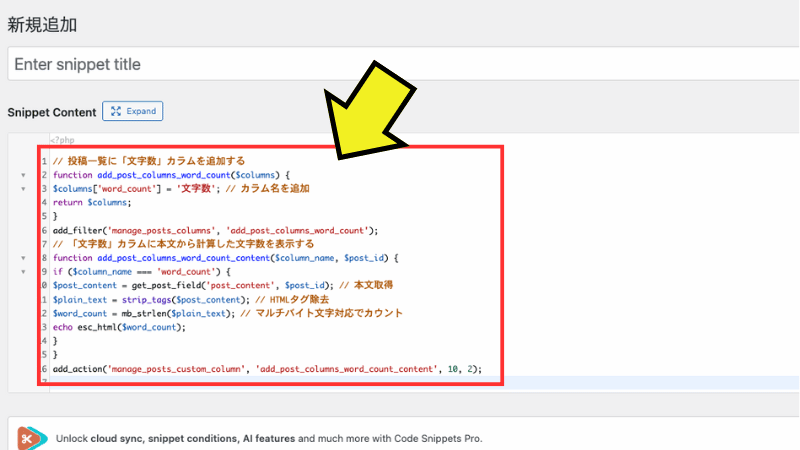Click the expand arrows icon beside Expand
The height and width of the screenshot is (450, 800).
point(115,112)
